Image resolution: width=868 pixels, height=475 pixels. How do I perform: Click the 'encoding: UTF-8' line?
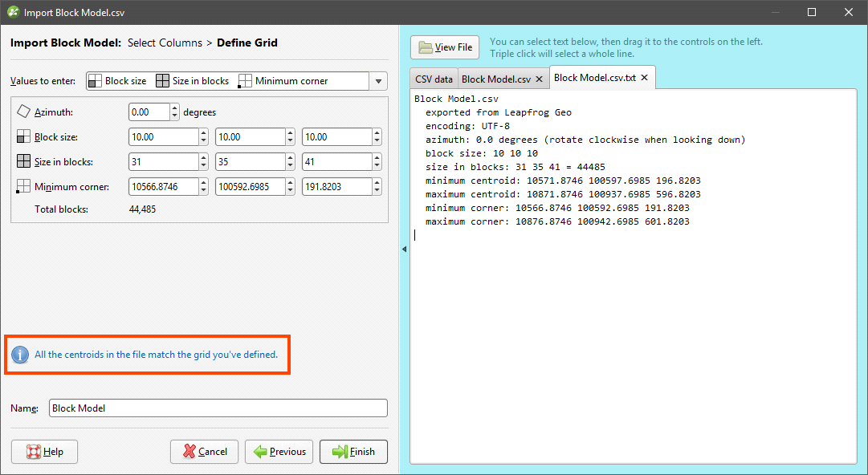coord(468,125)
